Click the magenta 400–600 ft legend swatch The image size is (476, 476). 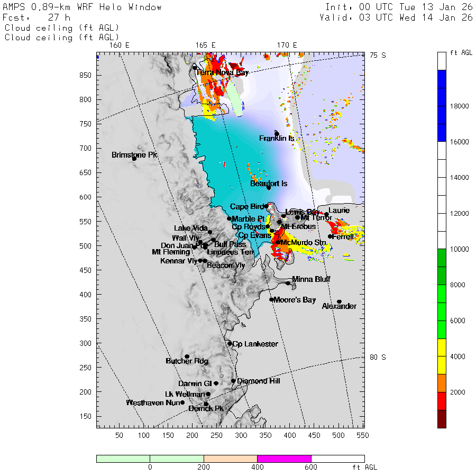point(284,459)
